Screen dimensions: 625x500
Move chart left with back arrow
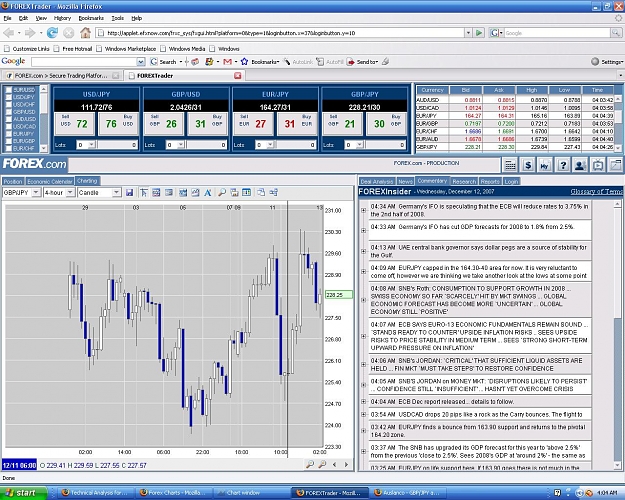334,465
